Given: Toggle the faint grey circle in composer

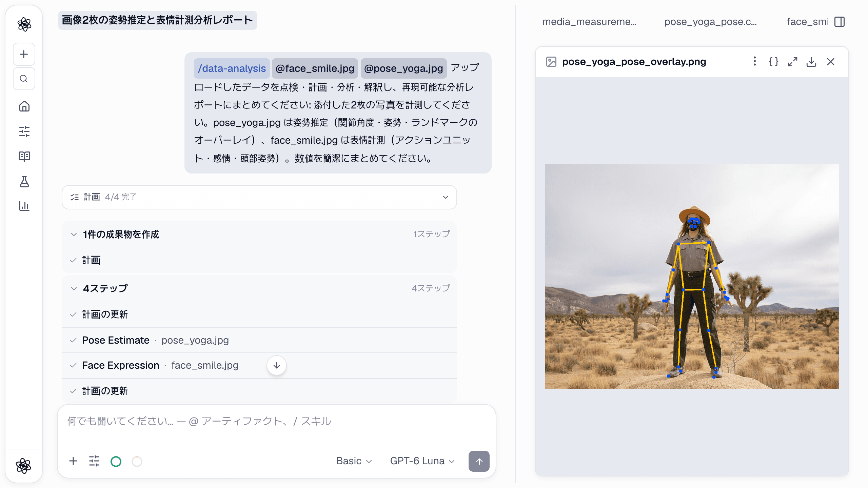Looking at the screenshot, I should point(137,461).
